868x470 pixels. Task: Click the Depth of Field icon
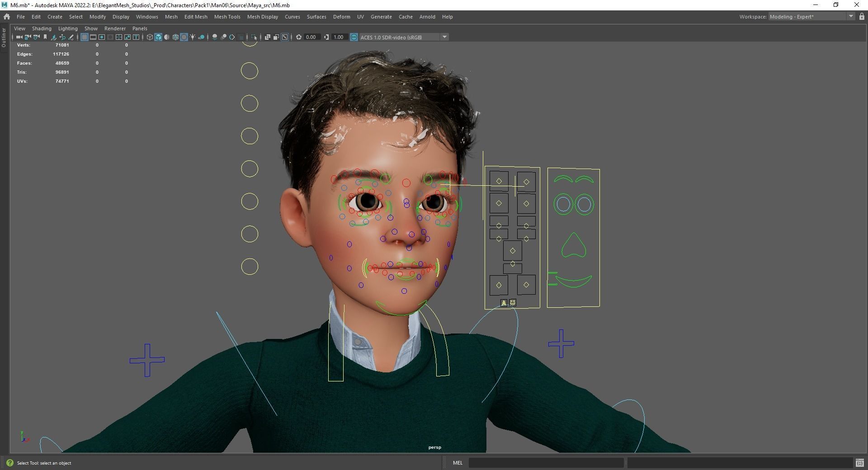pos(241,37)
